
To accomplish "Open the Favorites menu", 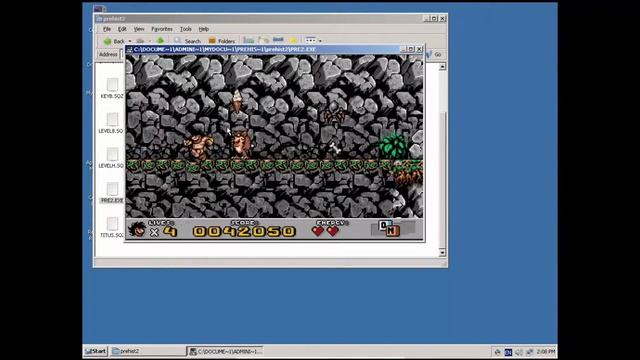I will tap(162, 29).
